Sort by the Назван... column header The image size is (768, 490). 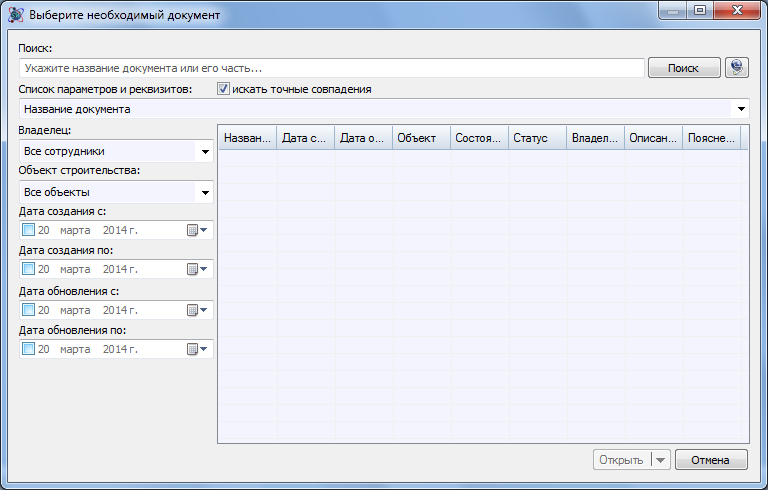(247, 138)
